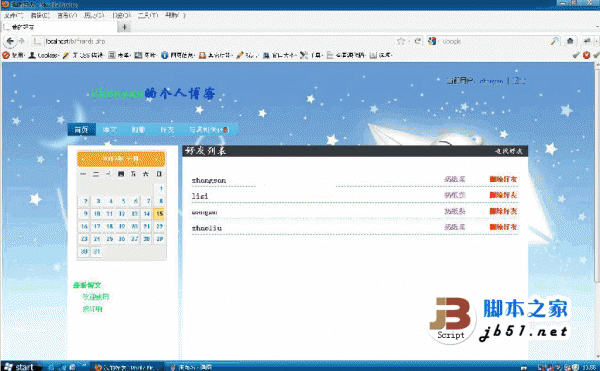
Task: Select day 1 in the calendar
Action: coord(161,189)
